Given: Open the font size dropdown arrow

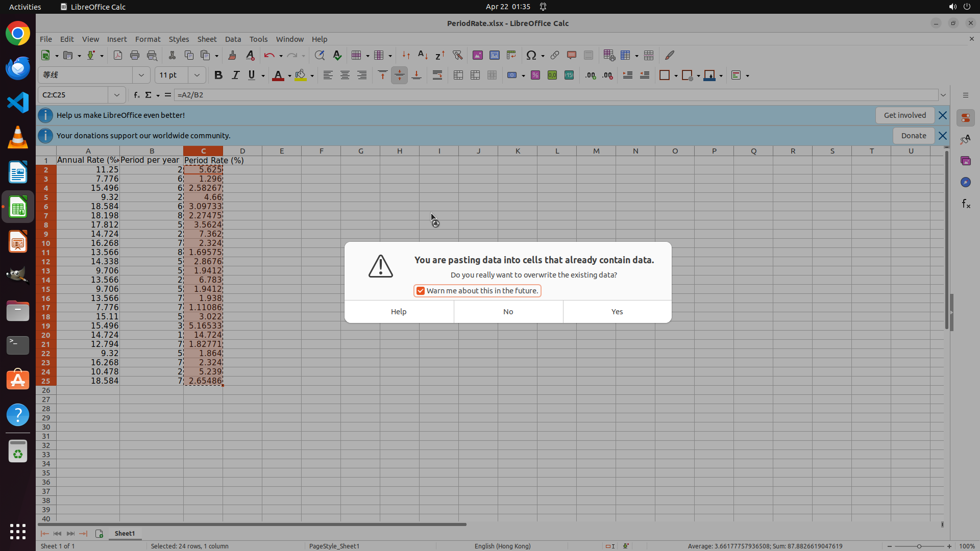Looking at the screenshot, I should pyautogui.click(x=197, y=75).
